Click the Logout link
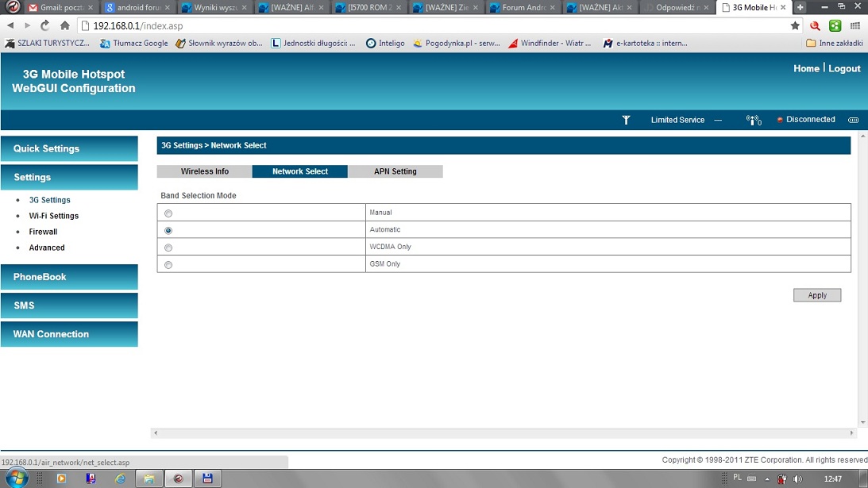868x488 pixels. (844, 69)
